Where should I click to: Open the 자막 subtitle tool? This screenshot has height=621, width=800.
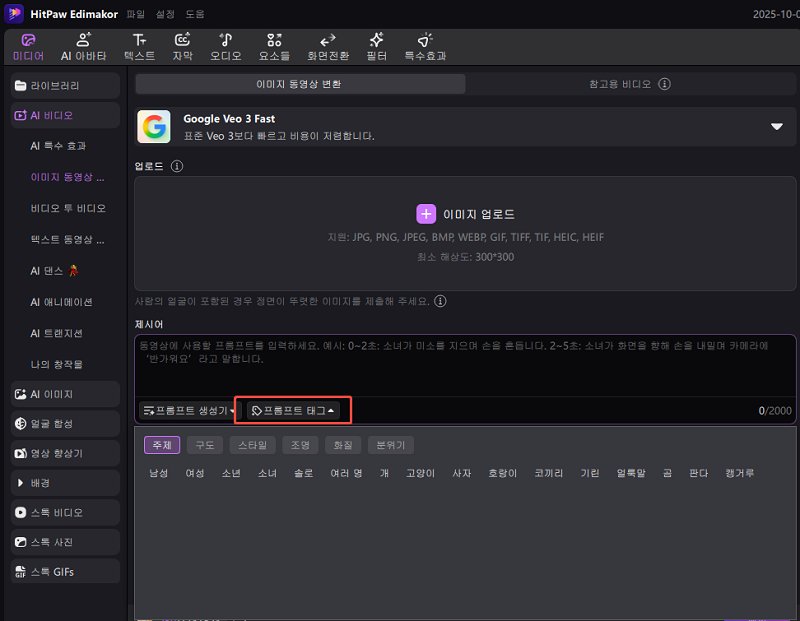point(182,40)
